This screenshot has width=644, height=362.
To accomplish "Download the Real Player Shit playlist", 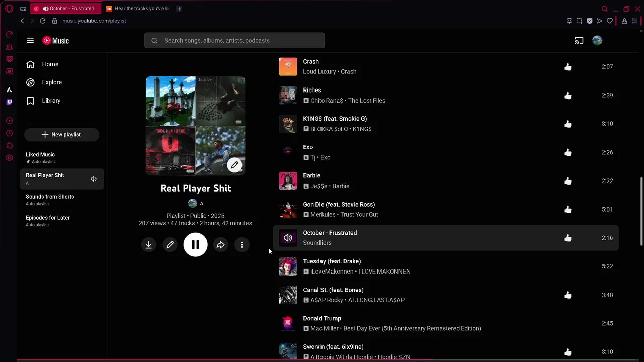I will [x=148, y=245].
